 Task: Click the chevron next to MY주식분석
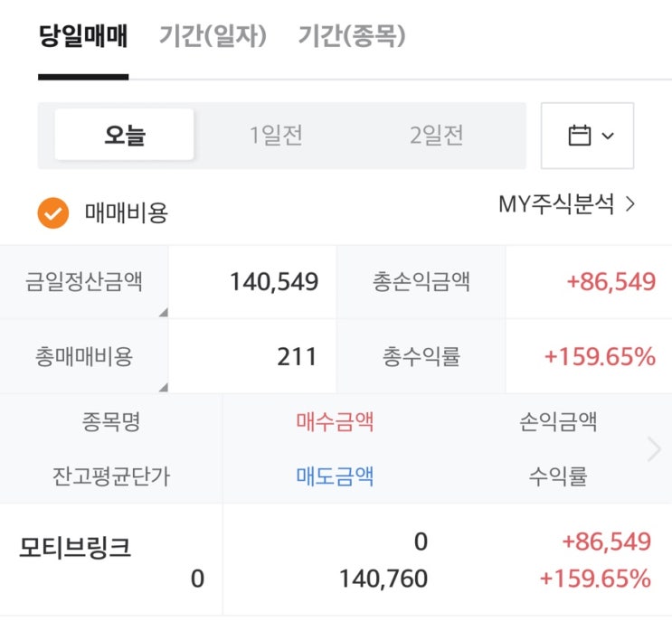(x=630, y=204)
